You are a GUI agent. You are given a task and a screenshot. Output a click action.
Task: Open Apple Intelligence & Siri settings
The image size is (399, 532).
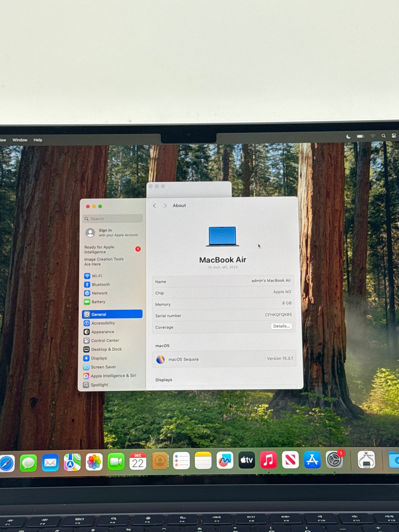click(x=113, y=376)
